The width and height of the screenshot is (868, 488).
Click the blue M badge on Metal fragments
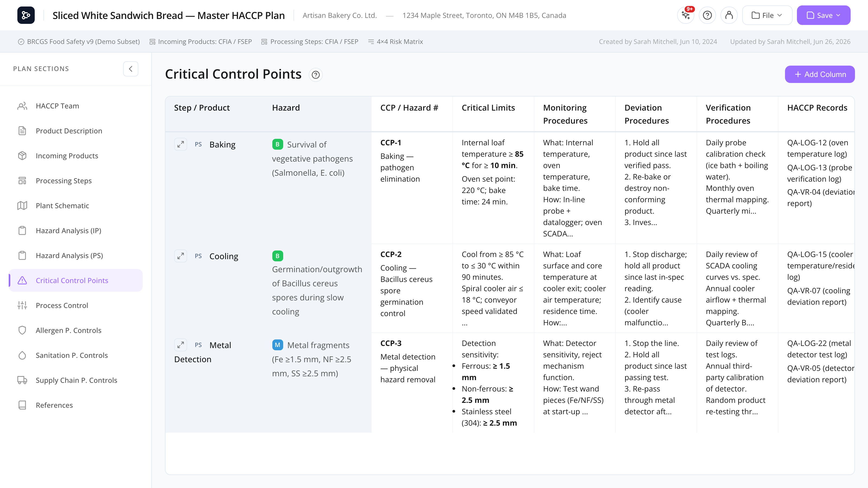pyautogui.click(x=277, y=345)
